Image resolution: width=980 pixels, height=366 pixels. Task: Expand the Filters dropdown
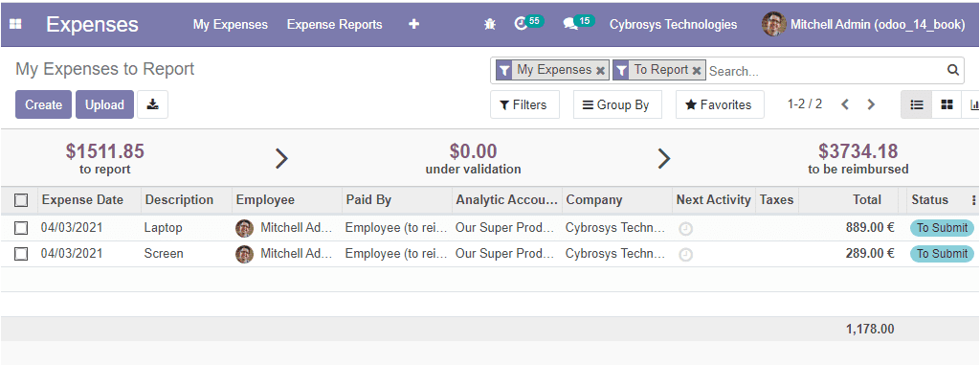click(523, 104)
